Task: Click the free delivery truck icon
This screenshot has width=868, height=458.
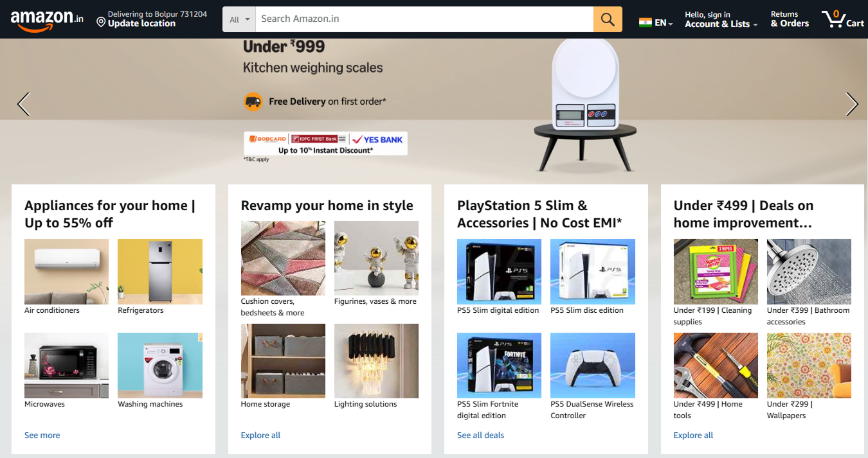Action: (x=253, y=101)
